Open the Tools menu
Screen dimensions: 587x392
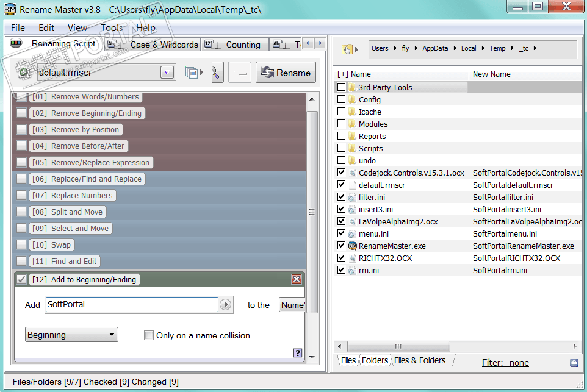112,28
